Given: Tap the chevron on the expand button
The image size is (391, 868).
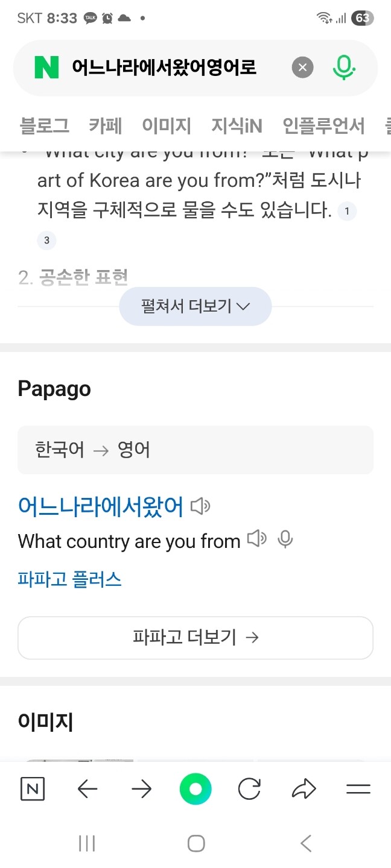Looking at the screenshot, I should point(243,306).
